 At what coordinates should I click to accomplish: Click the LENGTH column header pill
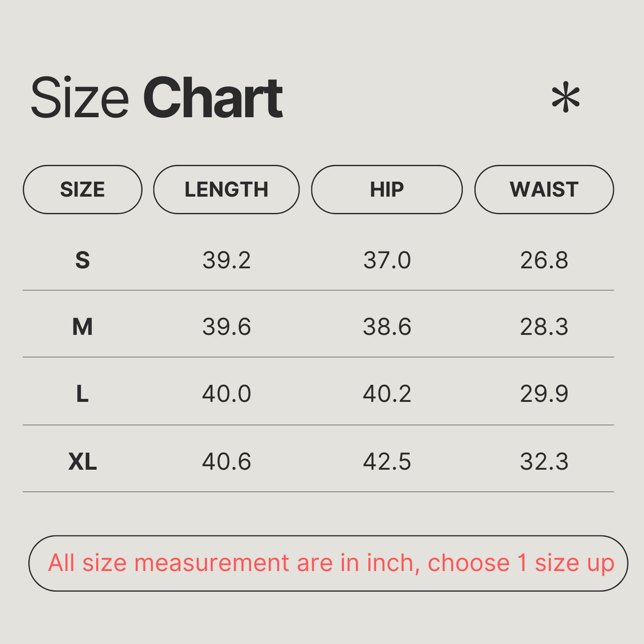click(x=226, y=190)
